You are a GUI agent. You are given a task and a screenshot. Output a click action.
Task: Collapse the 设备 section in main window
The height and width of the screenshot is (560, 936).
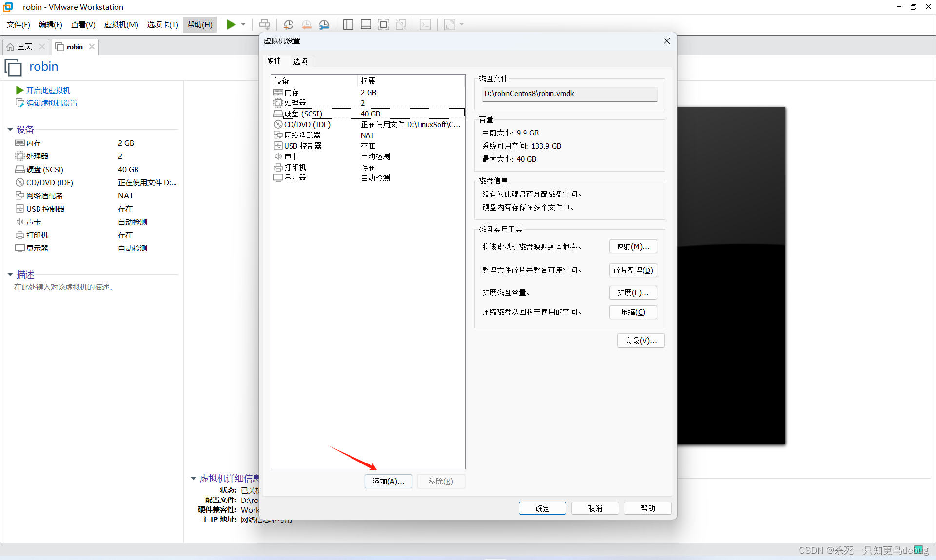[x=10, y=129]
